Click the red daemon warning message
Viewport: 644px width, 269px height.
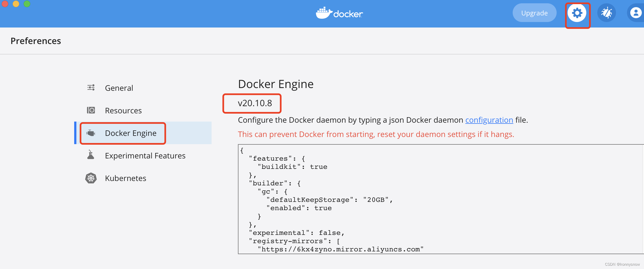click(x=376, y=134)
